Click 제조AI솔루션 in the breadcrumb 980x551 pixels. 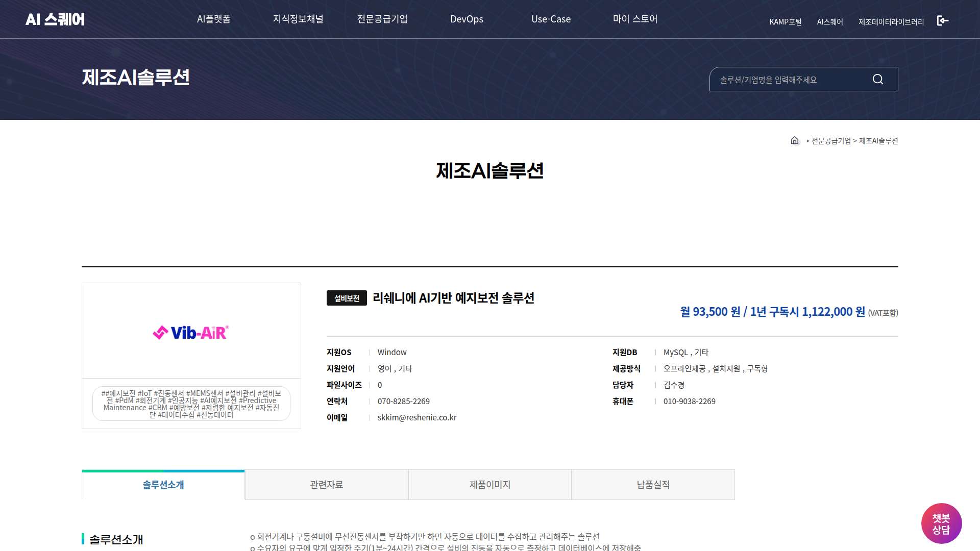pyautogui.click(x=878, y=141)
